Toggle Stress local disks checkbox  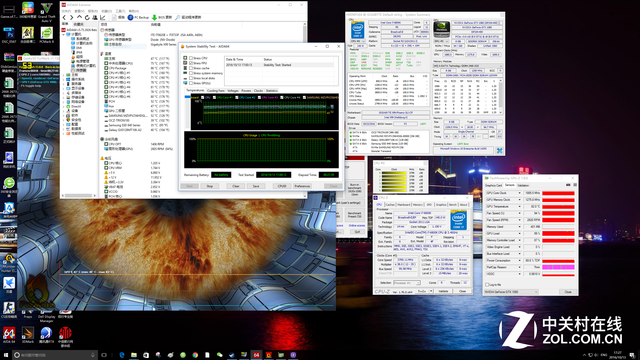(x=191, y=78)
